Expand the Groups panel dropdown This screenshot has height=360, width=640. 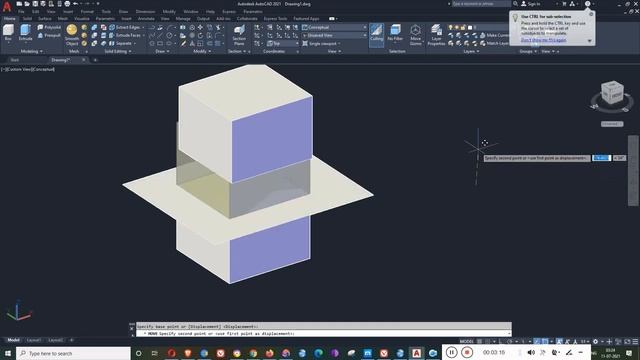pyautogui.click(x=528, y=51)
